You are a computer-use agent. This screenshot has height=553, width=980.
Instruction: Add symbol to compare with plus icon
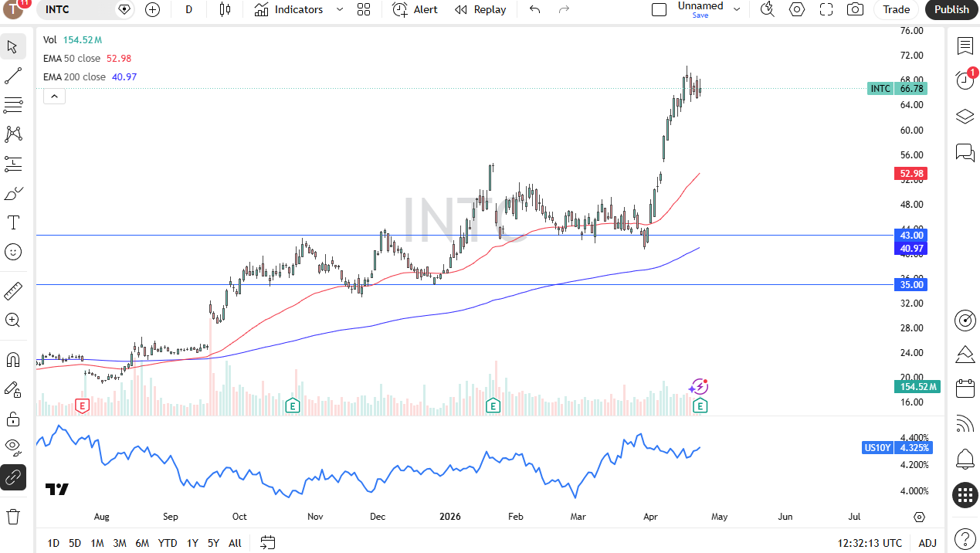(x=152, y=9)
